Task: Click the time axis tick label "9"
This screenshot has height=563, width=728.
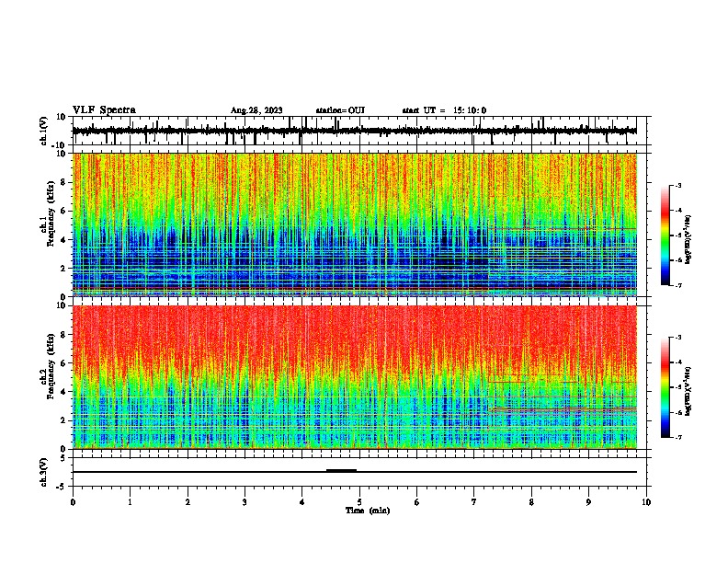Action: pos(588,502)
